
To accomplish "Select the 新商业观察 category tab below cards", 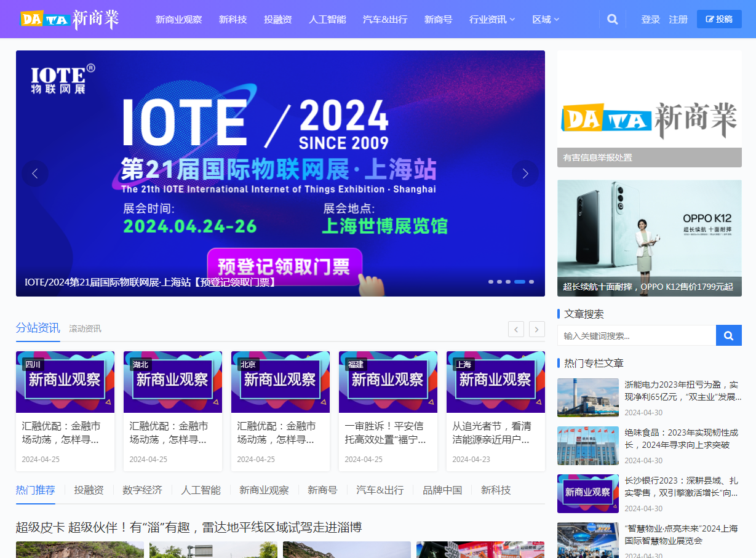I will [264, 490].
